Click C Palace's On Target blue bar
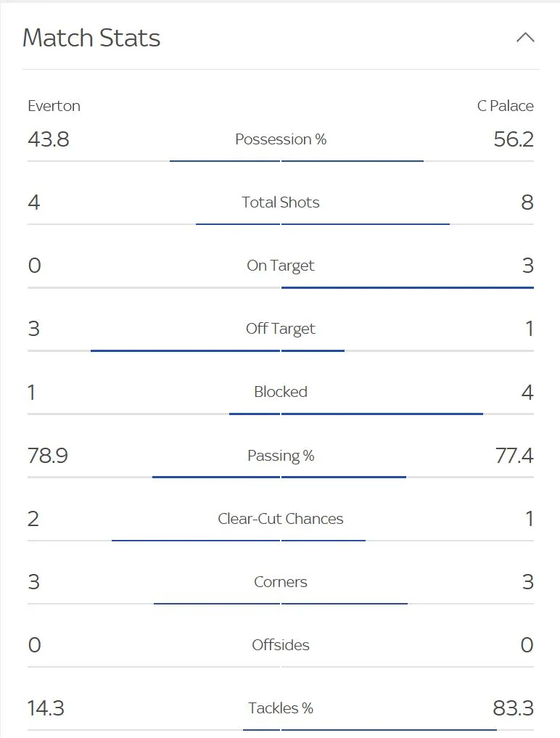The height and width of the screenshot is (738, 560). (408, 287)
